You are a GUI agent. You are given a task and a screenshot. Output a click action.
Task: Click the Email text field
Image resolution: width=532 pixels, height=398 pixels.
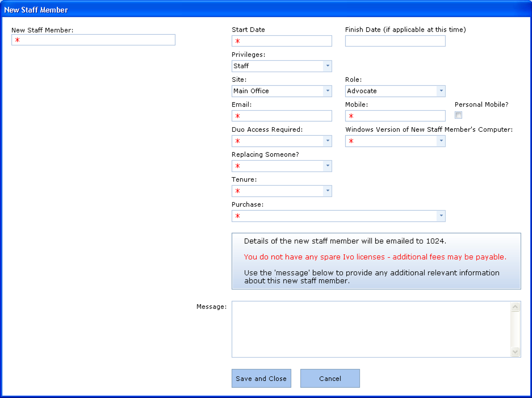[282, 116]
